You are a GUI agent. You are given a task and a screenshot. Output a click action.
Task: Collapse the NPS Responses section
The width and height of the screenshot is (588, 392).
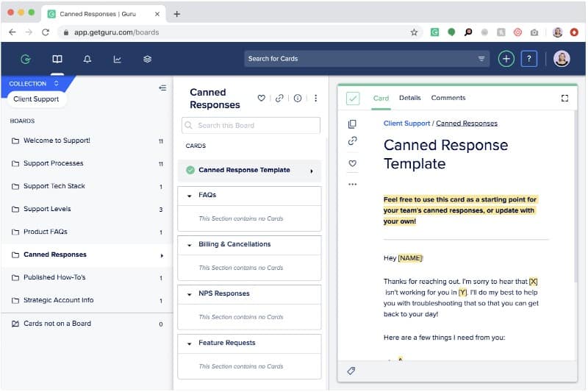190,294
